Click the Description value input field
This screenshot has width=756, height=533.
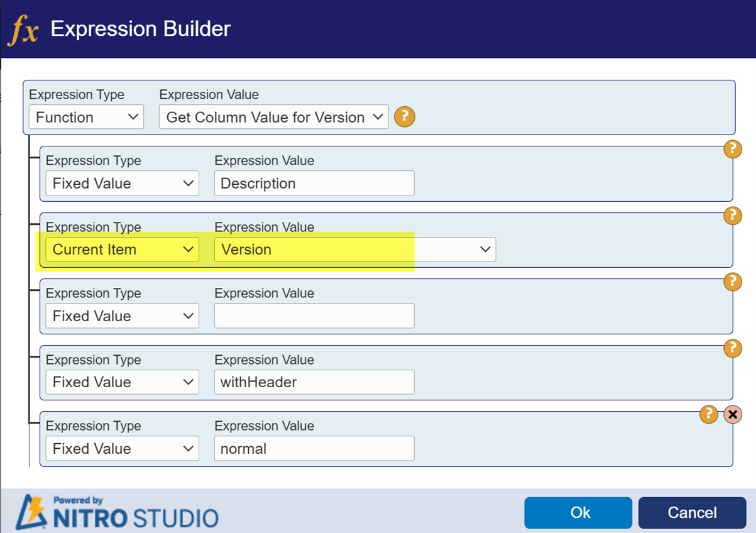click(x=314, y=183)
